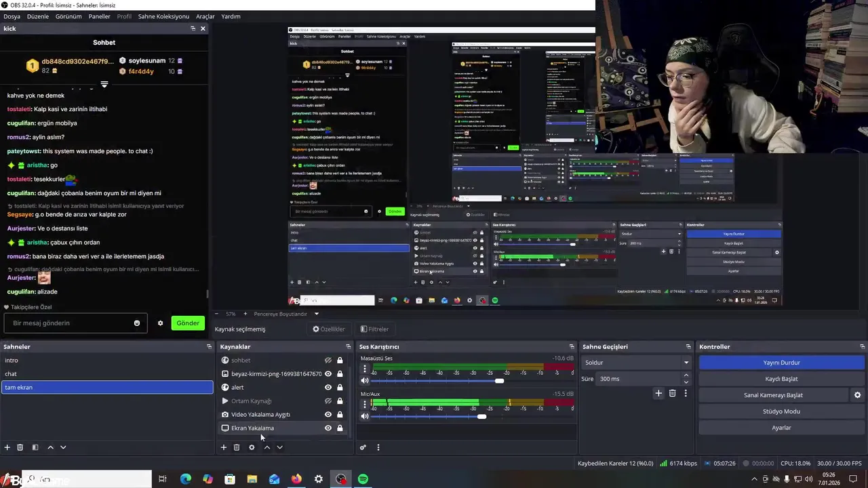Open advanced audio properties gears icon
Screen dimensions: 868x488
coord(363,447)
